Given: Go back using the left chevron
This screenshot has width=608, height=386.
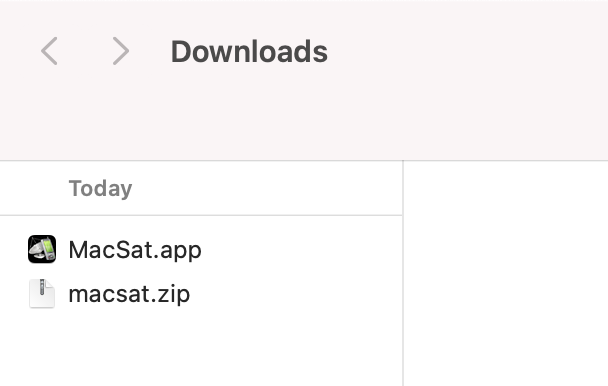Looking at the screenshot, I should pos(49,51).
